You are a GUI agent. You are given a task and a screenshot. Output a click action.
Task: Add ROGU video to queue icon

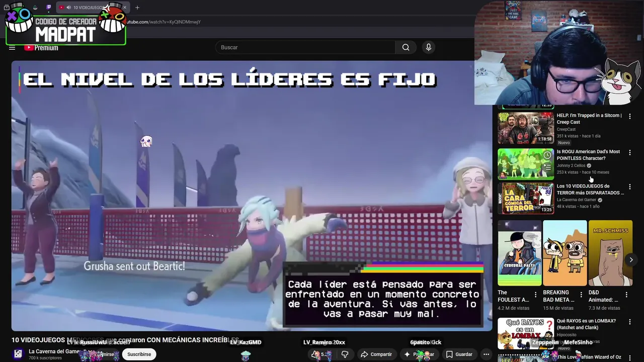547,167
